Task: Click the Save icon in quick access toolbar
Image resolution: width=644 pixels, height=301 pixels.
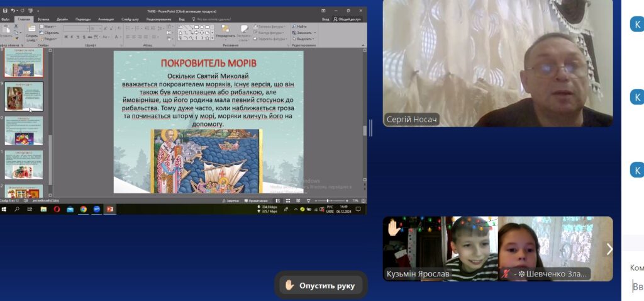Action: (5, 11)
